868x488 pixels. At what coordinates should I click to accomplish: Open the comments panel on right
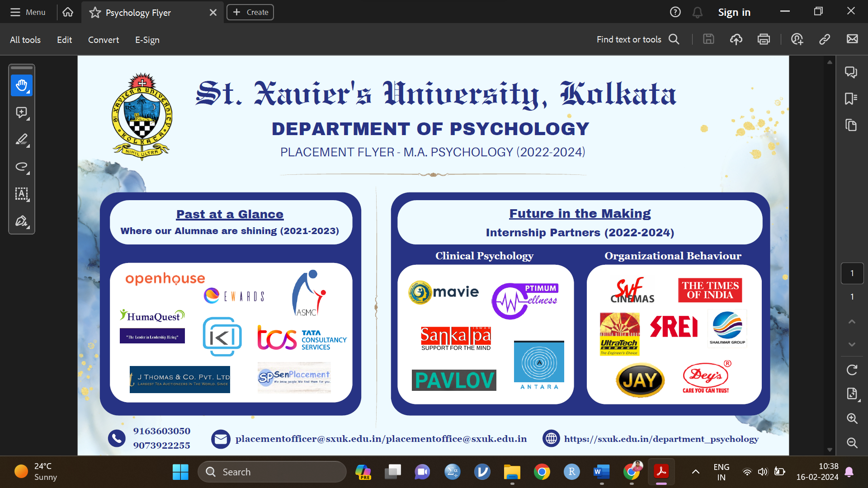click(x=851, y=72)
